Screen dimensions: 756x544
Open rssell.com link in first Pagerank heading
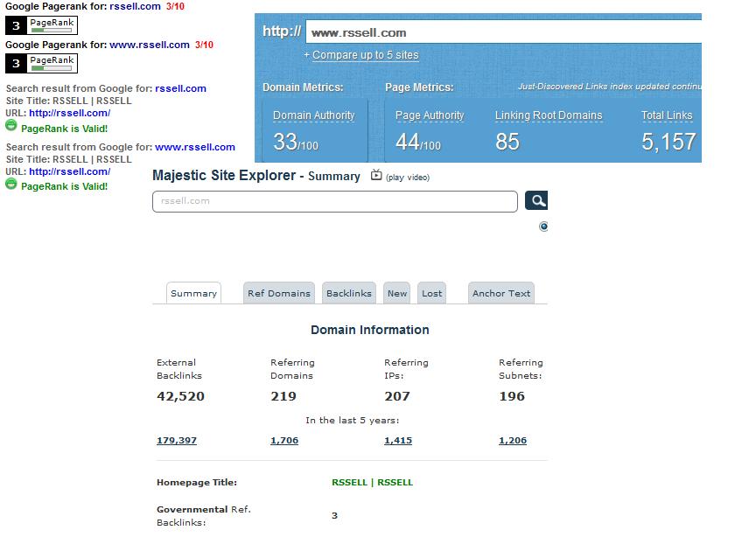pyautogui.click(x=135, y=6)
